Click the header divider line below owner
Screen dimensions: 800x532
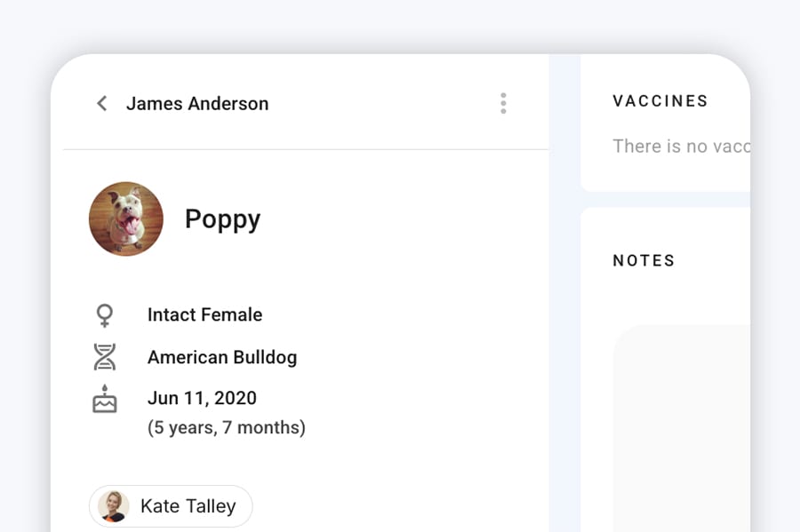(306, 150)
